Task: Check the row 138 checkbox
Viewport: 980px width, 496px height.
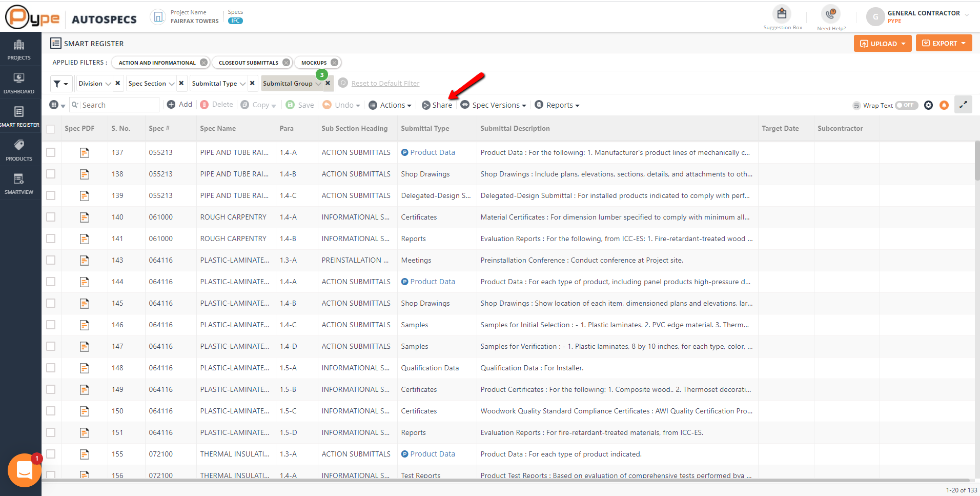Action: (x=51, y=174)
